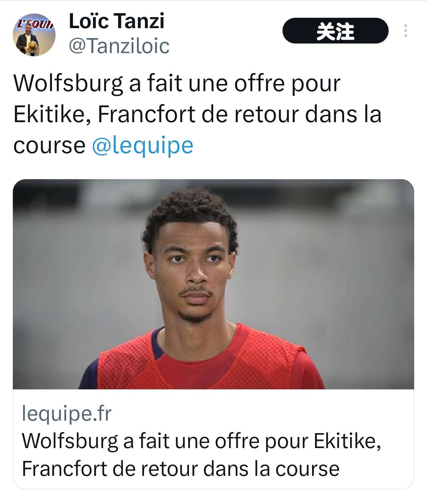Open Loïc Tanzi's profile picture
This screenshot has height=504, width=427.
(x=34, y=35)
